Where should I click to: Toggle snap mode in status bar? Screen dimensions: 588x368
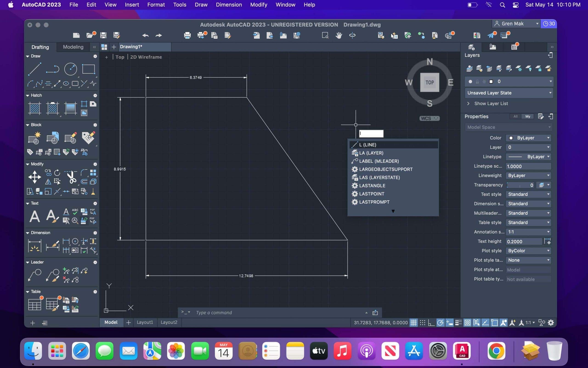tap(423, 322)
